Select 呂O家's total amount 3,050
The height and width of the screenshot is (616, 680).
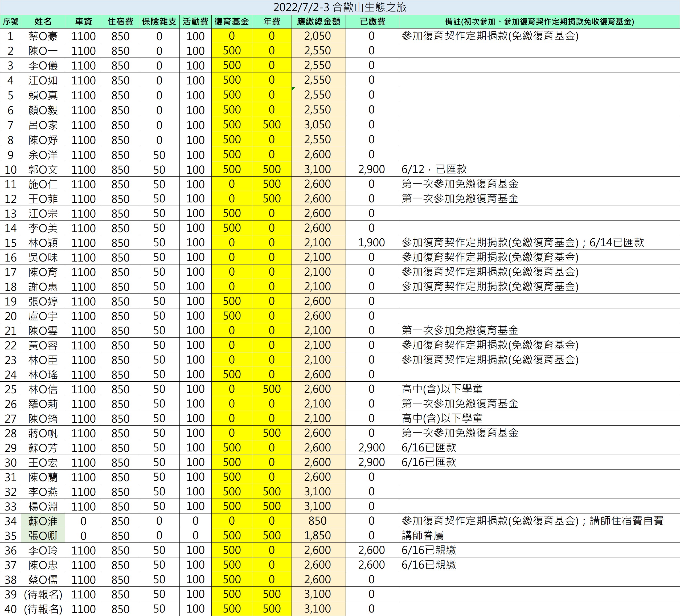point(319,124)
